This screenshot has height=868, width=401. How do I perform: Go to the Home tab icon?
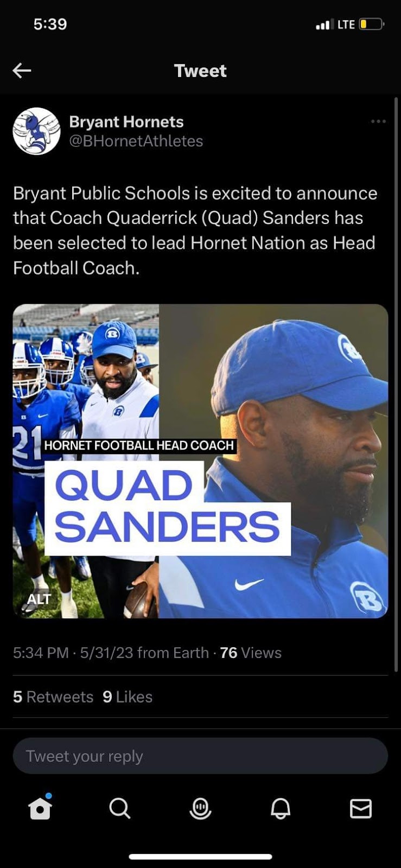[x=40, y=808]
